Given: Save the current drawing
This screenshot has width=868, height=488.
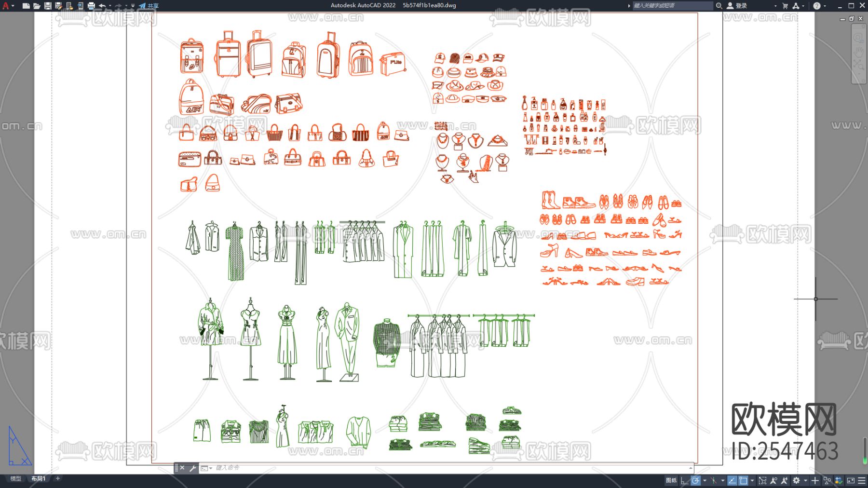Looking at the screenshot, I should (x=48, y=6).
